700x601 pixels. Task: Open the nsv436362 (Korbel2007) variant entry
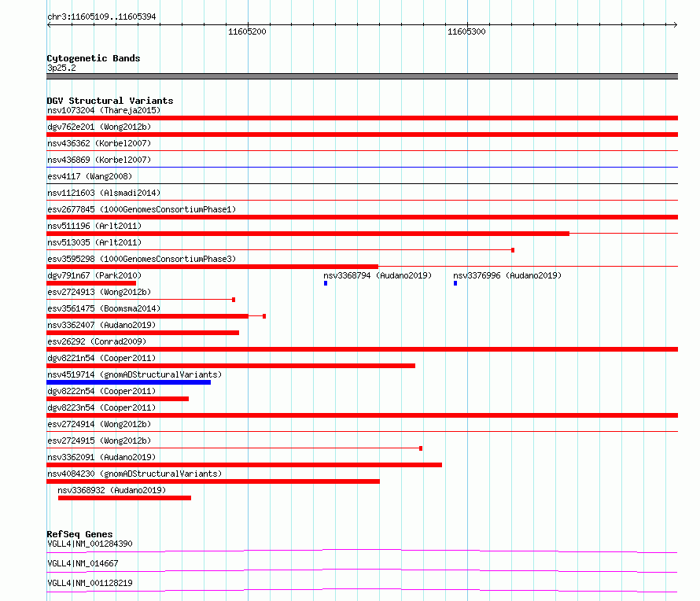click(x=99, y=143)
